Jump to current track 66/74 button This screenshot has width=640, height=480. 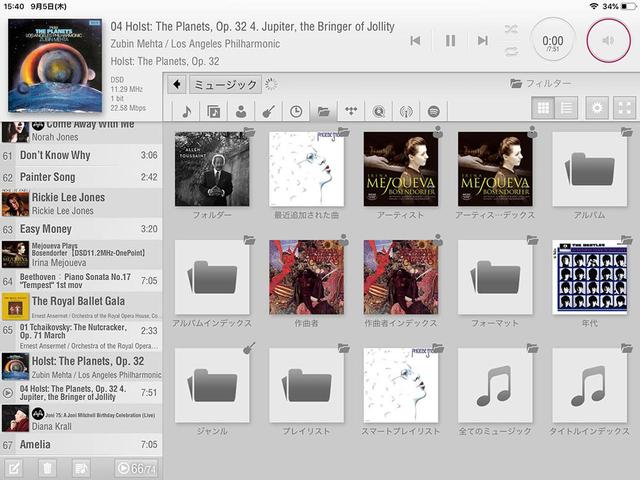point(136,468)
